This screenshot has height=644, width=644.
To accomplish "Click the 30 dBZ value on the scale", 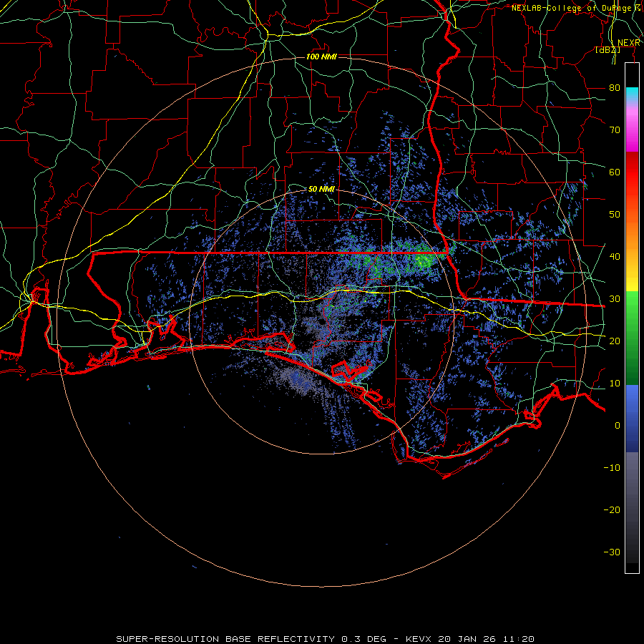I will pos(615,299).
